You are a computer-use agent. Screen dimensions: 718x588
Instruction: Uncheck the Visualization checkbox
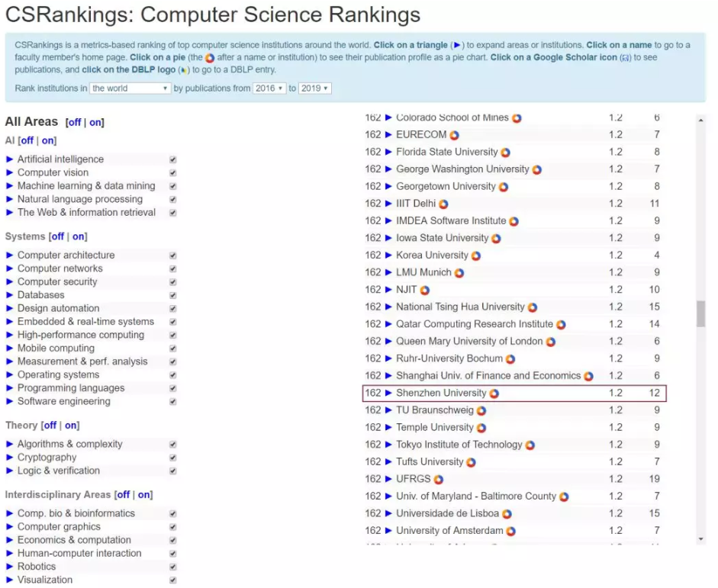[x=172, y=580]
